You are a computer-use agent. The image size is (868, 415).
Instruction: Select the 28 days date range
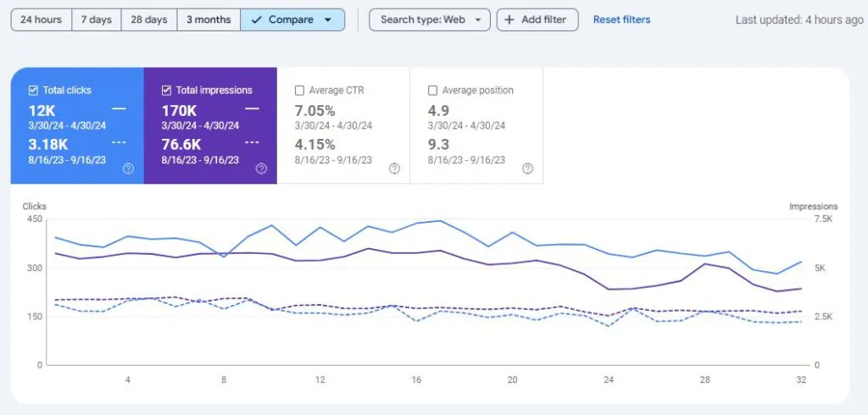(x=149, y=20)
